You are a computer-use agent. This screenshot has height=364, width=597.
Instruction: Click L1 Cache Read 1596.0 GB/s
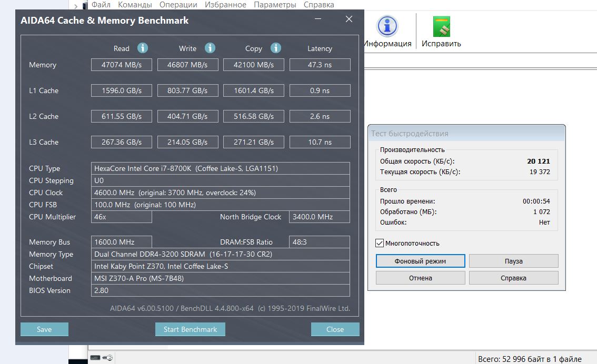coord(122,90)
